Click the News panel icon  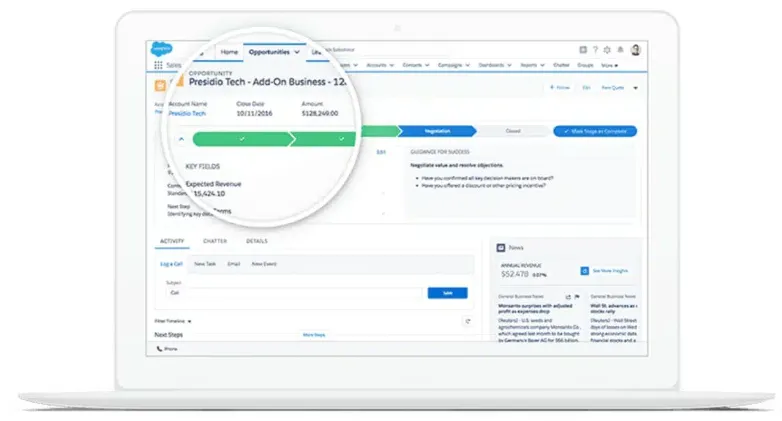pos(501,247)
